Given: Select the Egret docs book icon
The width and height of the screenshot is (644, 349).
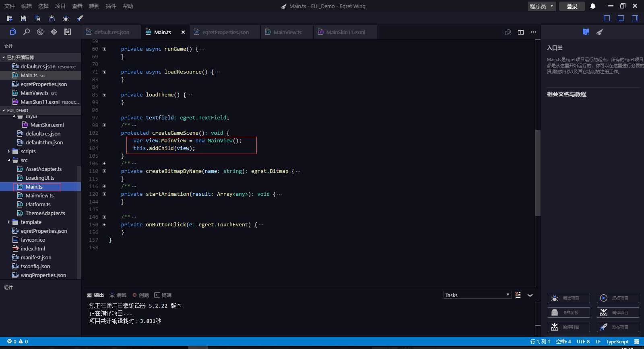Looking at the screenshot, I should pos(586,32).
